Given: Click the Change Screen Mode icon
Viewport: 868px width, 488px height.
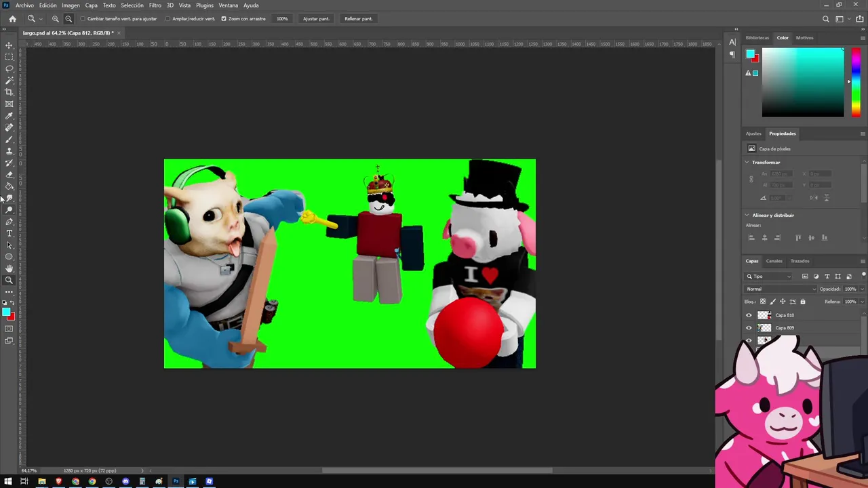Looking at the screenshot, I should tap(9, 341).
